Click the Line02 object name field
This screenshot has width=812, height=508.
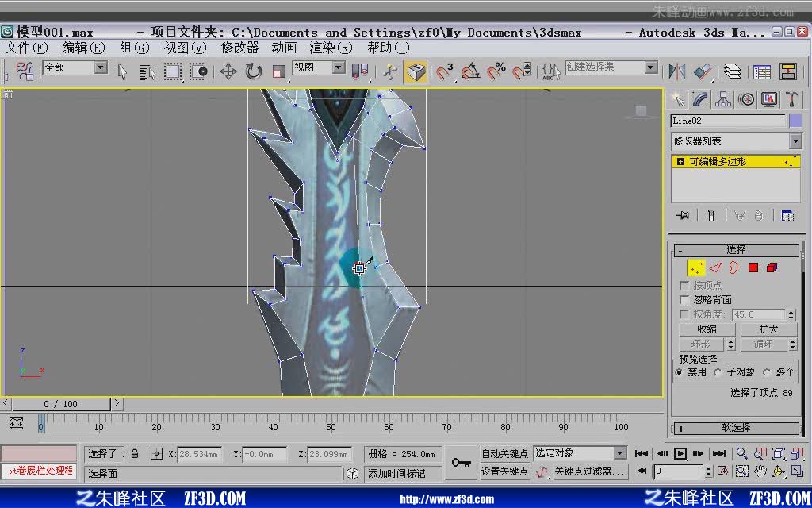728,121
